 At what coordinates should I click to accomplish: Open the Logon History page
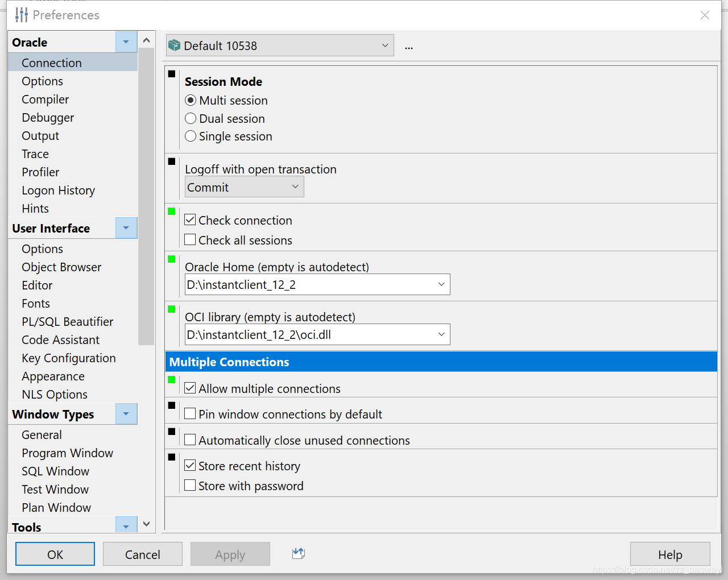coord(59,190)
